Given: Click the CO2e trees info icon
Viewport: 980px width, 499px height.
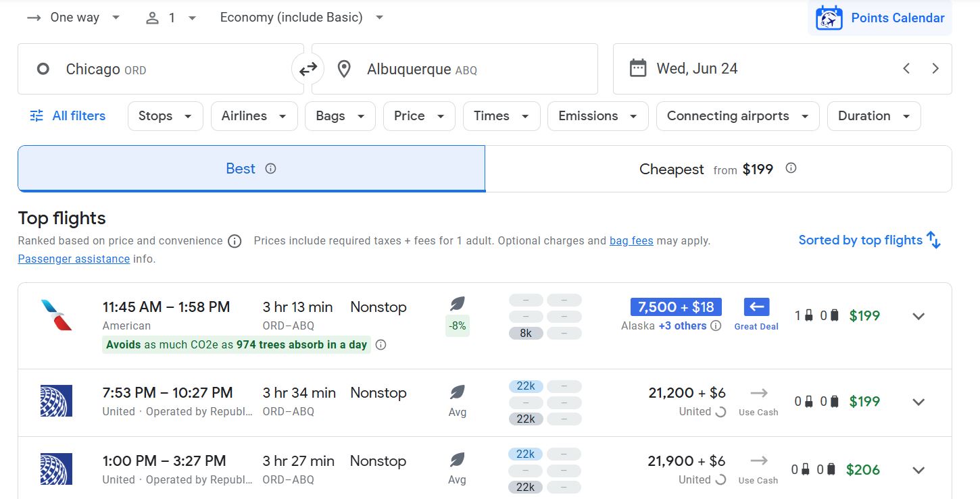Looking at the screenshot, I should (x=381, y=345).
